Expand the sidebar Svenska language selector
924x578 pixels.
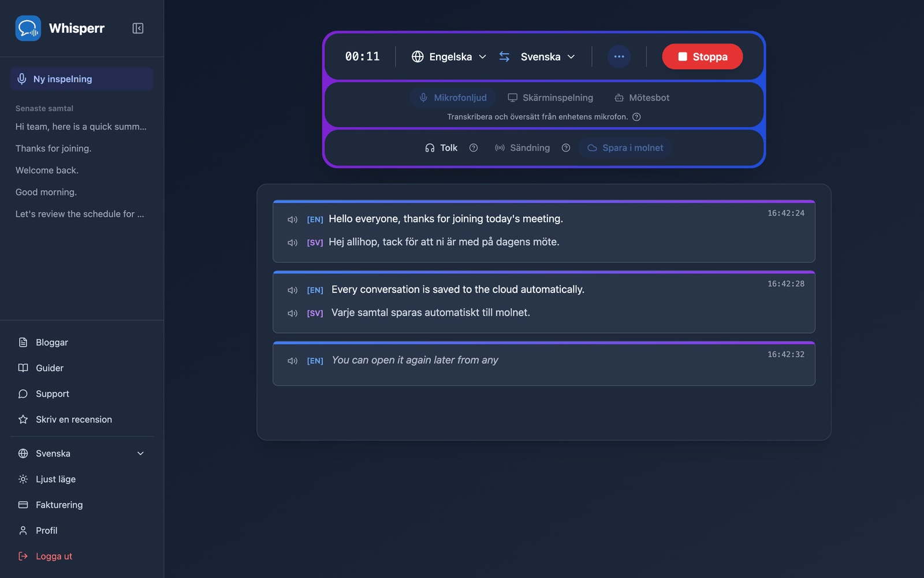click(81, 454)
